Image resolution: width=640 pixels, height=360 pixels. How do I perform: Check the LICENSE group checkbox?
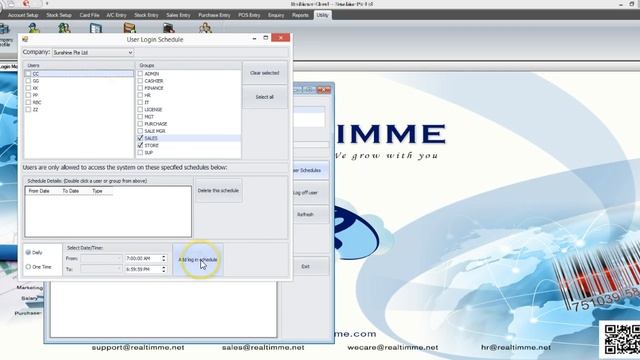[x=140, y=109]
